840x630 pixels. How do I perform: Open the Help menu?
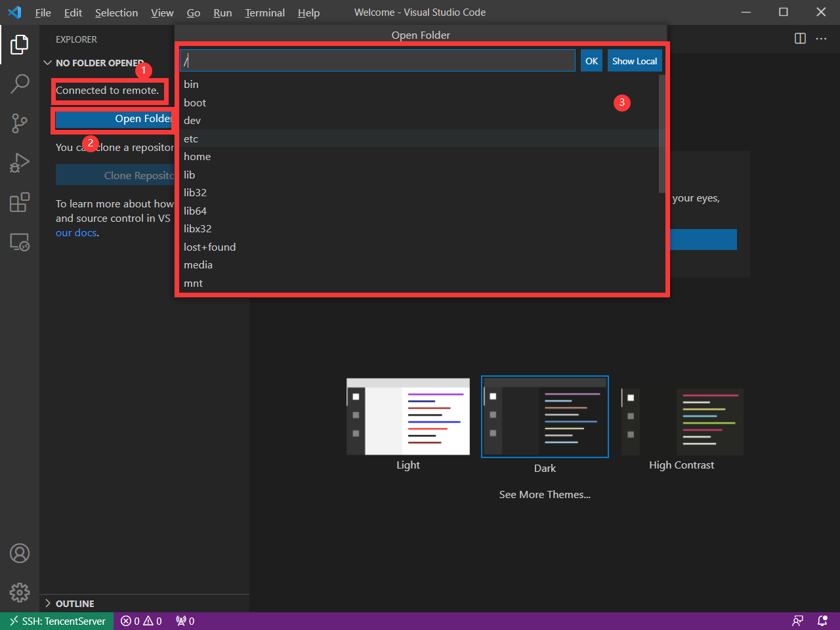coord(308,12)
